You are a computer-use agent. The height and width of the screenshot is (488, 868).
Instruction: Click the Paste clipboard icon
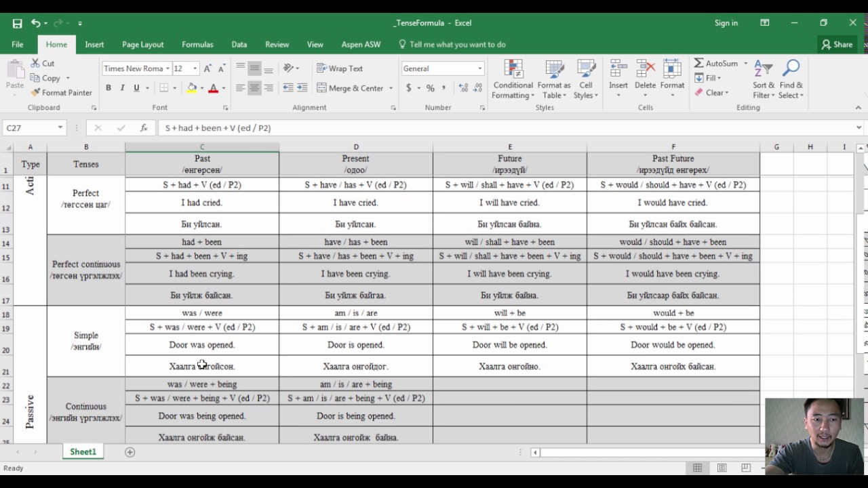15,69
